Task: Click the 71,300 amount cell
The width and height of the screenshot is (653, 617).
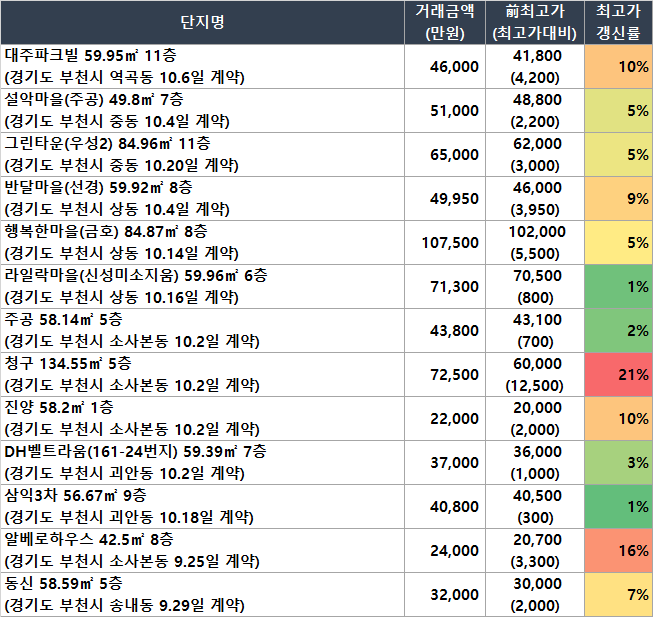Action: click(x=445, y=287)
